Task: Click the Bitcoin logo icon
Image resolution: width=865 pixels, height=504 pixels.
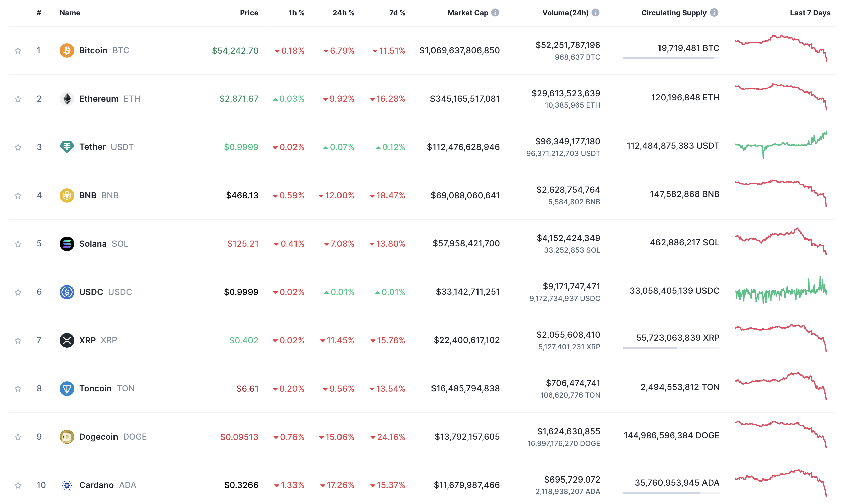Action: click(x=67, y=50)
